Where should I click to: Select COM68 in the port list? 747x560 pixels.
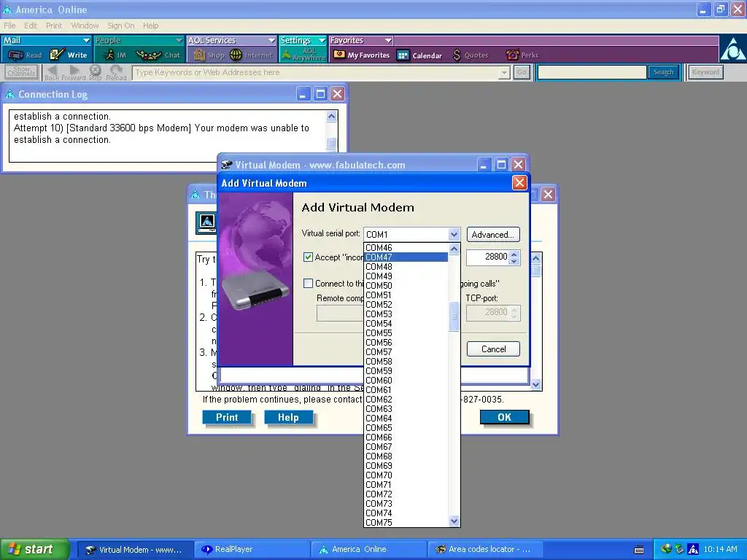click(406, 456)
